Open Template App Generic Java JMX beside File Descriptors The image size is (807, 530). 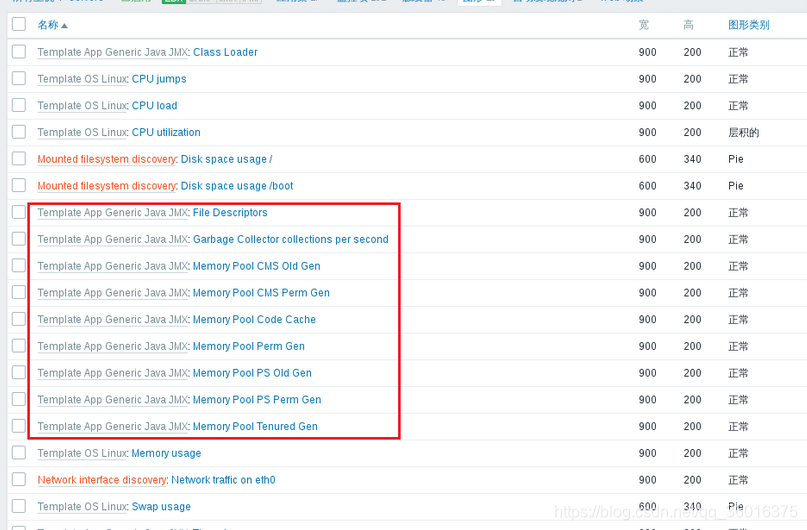click(113, 213)
